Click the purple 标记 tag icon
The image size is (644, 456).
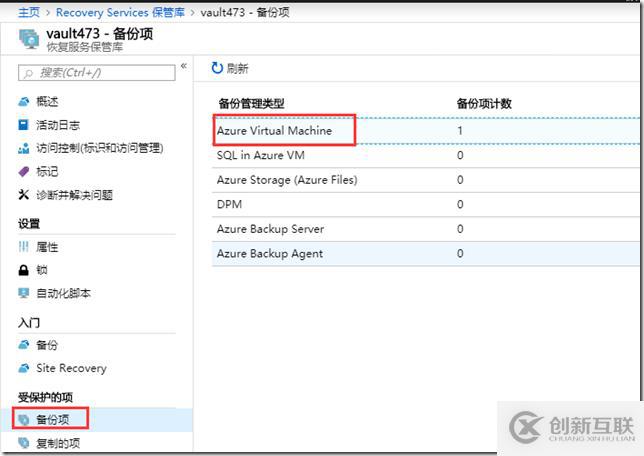click(x=24, y=171)
